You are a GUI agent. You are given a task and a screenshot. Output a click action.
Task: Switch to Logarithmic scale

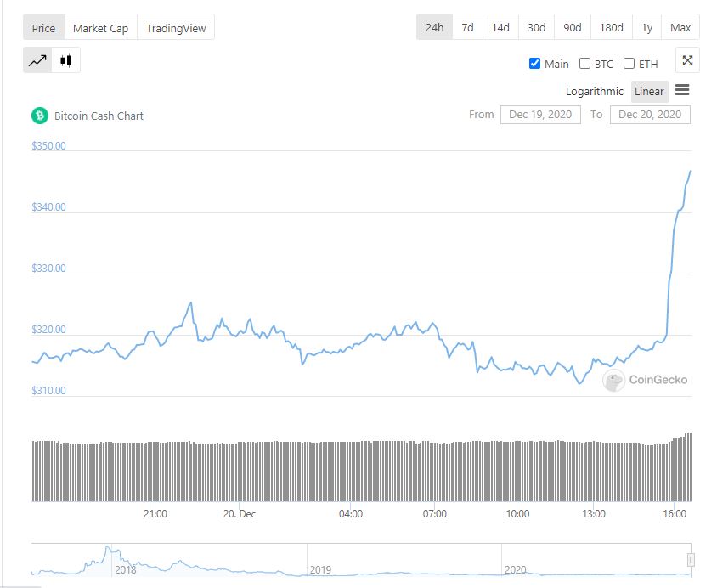tap(595, 92)
